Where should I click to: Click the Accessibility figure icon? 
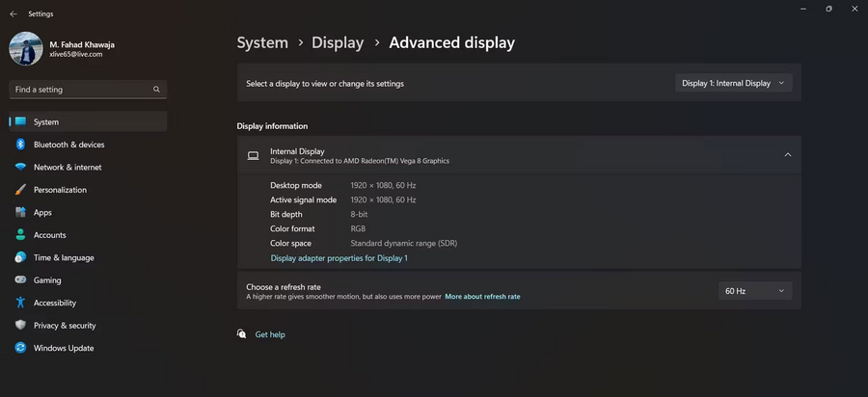[x=20, y=303]
